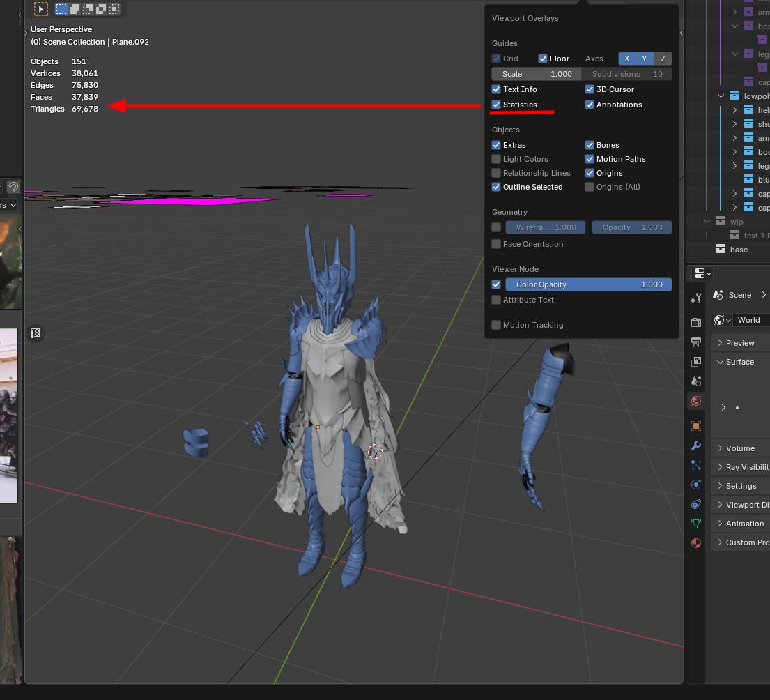The width and height of the screenshot is (770, 700).
Task: Open the Tool properties tab
Action: 695,298
